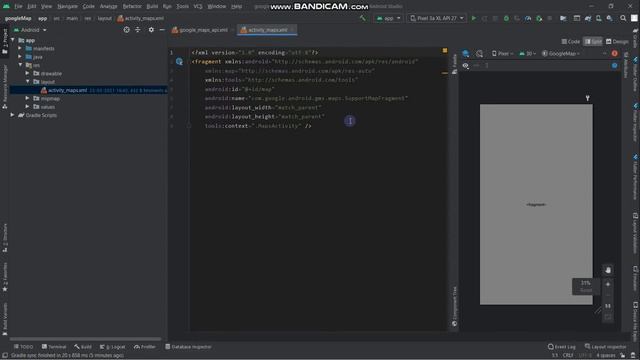Open the Database Inspector
640x360 pixels.
(x=188, y=347)
